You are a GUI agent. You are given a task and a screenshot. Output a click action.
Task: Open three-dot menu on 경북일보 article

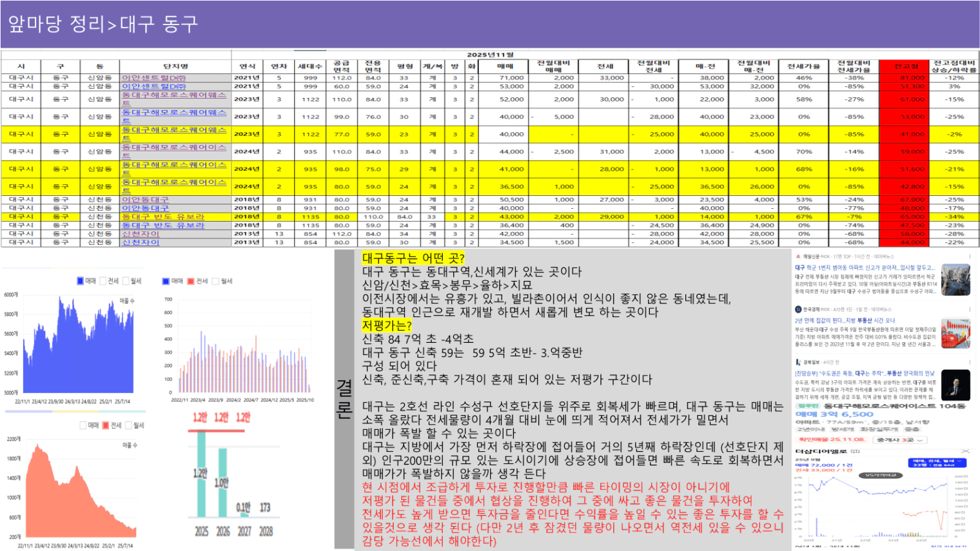point(969,362)
